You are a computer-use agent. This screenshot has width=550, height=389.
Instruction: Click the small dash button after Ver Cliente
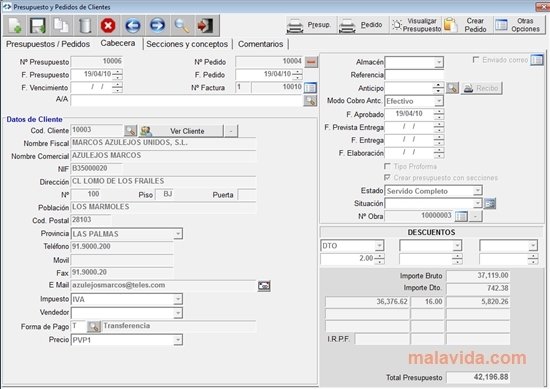231,131
